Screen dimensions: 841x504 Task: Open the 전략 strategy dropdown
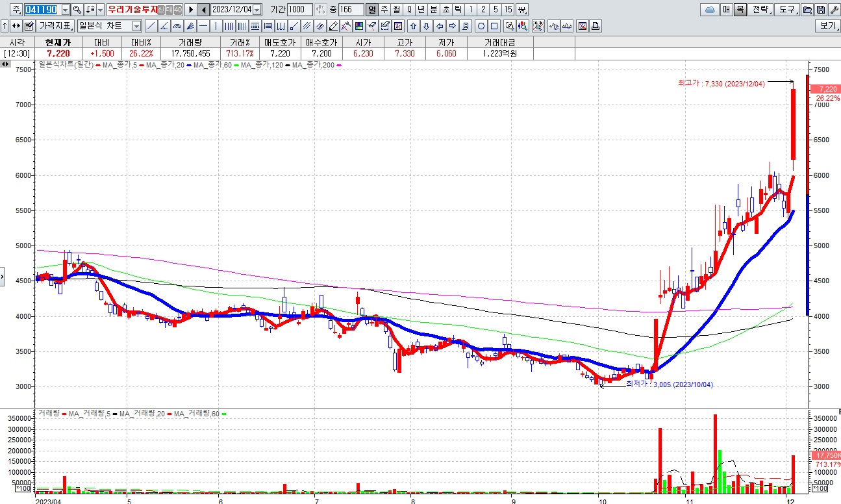click(761, 10)
